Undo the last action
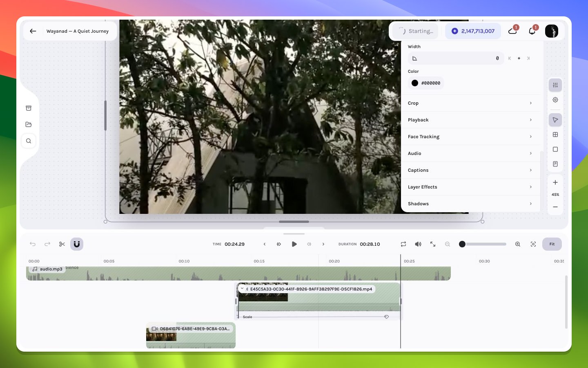The image size is (588, 368). point(33,244)
